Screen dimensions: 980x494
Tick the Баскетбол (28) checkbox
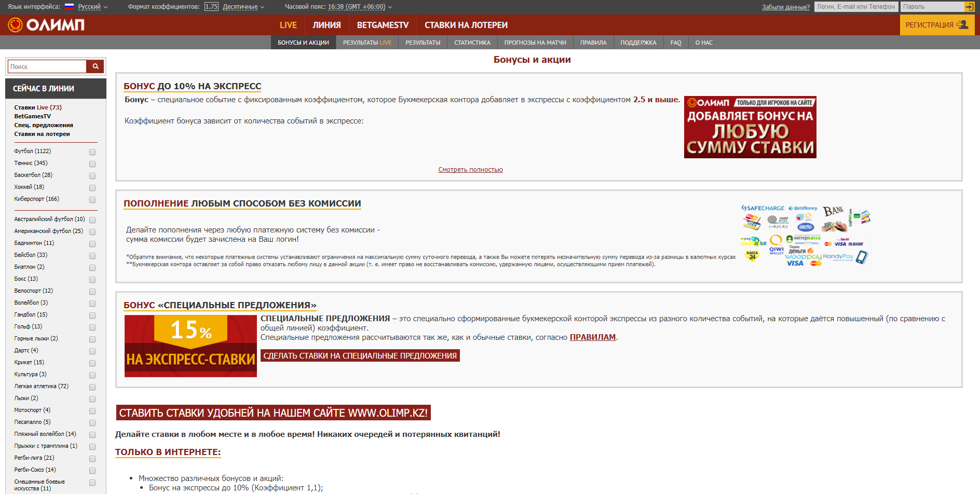pyautogui.click(x=92, y=176)
